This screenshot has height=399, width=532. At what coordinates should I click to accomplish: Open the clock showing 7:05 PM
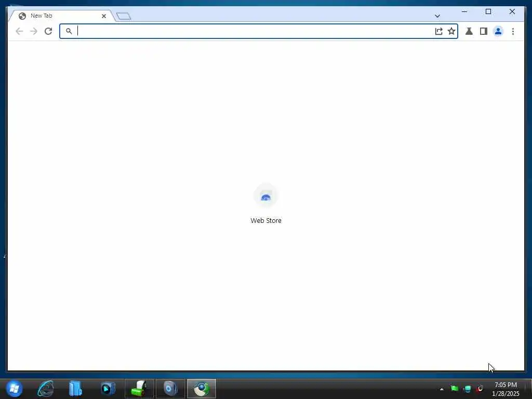tap(506, 389)
